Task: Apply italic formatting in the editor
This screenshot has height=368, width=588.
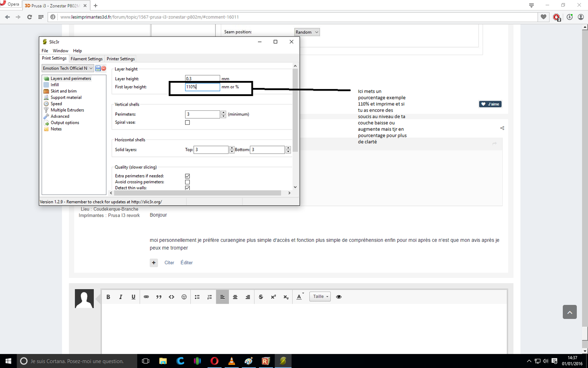Action: 121,297
